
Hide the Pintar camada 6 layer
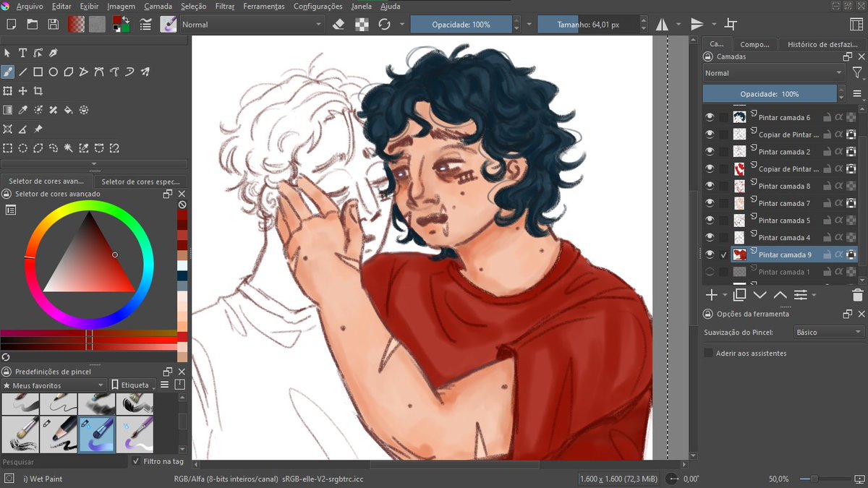710,117
